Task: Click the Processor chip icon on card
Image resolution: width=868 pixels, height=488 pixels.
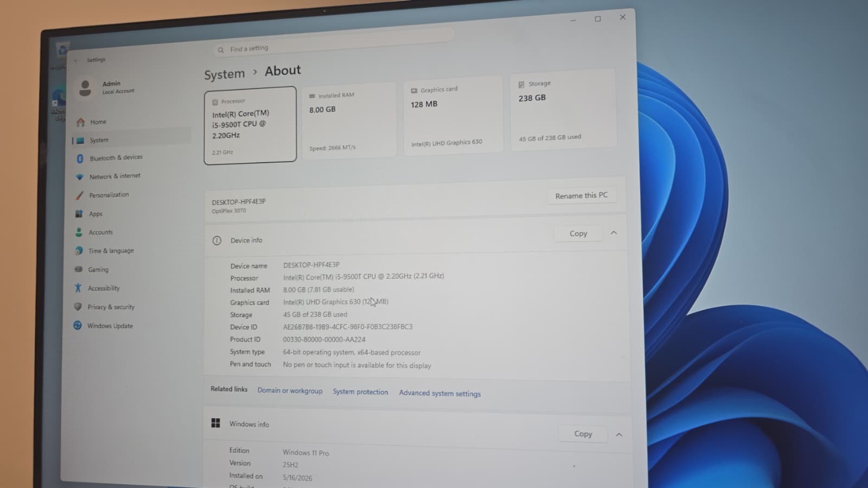Action: [215, 102]
